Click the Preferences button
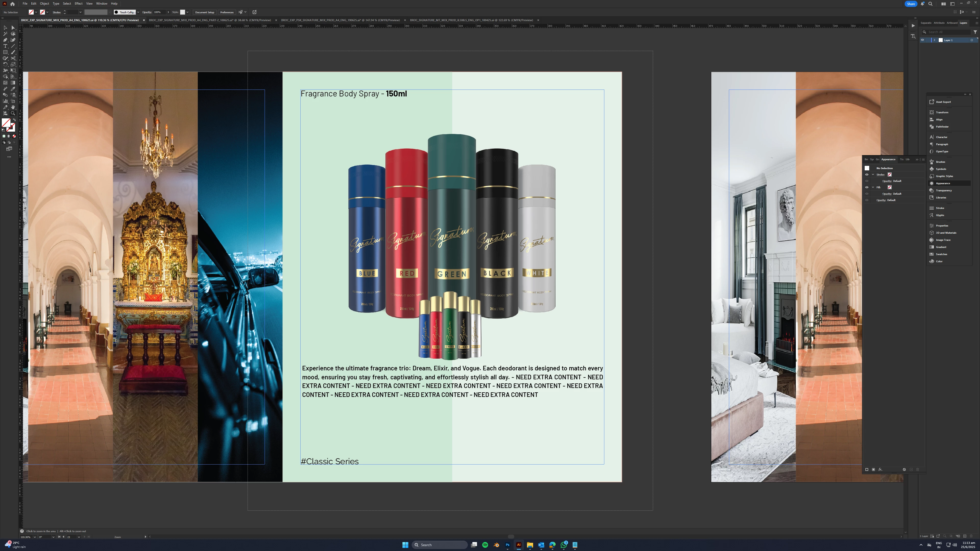Viewport: 980px width, 551px height. pyautogui.click(x=227, y=12)
